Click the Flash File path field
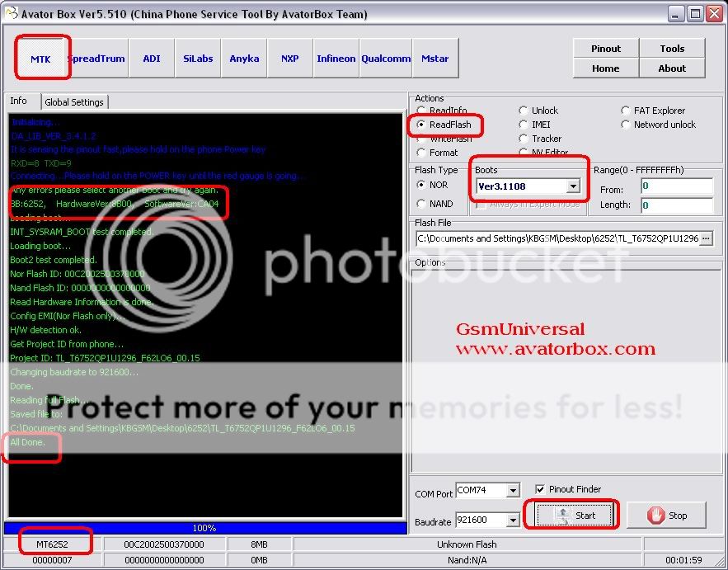Screen dimensions: 728x570 (x=557, y=238)
